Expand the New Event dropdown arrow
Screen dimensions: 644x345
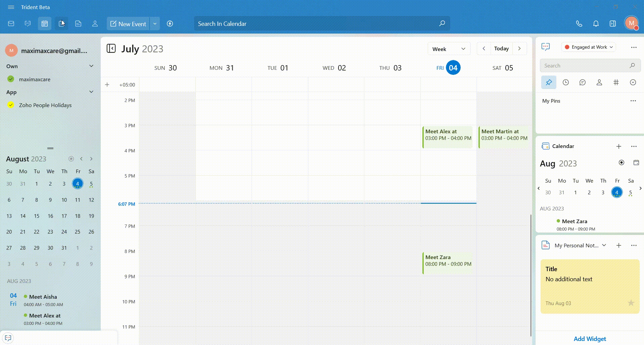(155, 23)
